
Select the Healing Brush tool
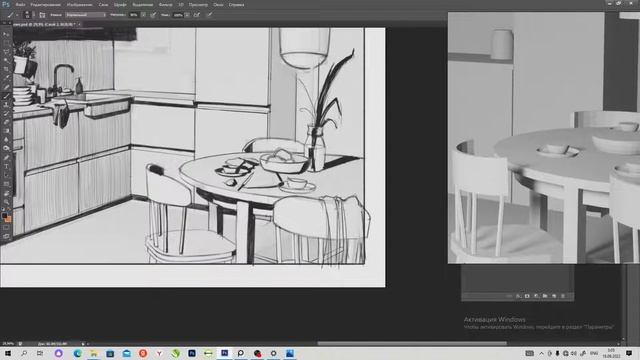pos(6,87)
